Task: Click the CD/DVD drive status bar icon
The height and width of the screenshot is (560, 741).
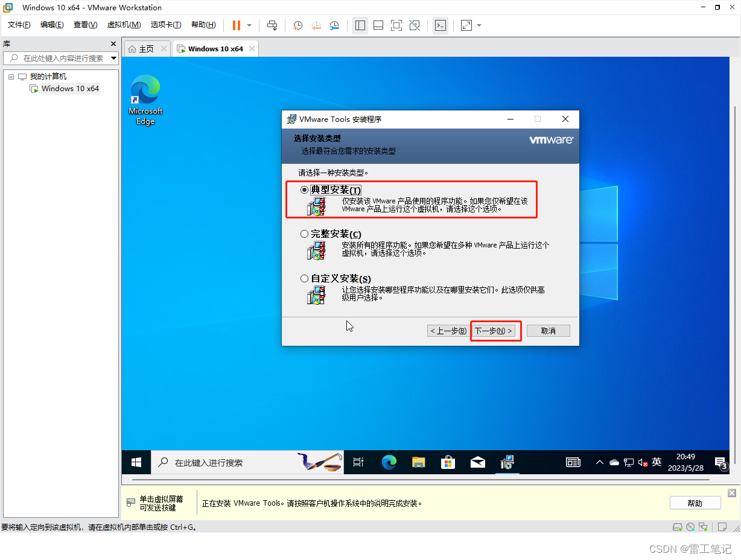Action: coord(692,527)
